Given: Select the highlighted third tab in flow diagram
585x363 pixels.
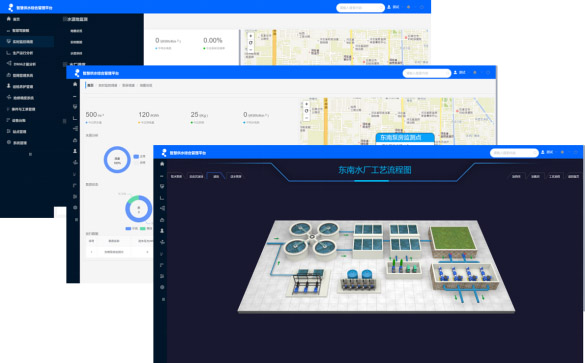Looking at the screenshot, I should pyautogui.click(x=216, y=176).
